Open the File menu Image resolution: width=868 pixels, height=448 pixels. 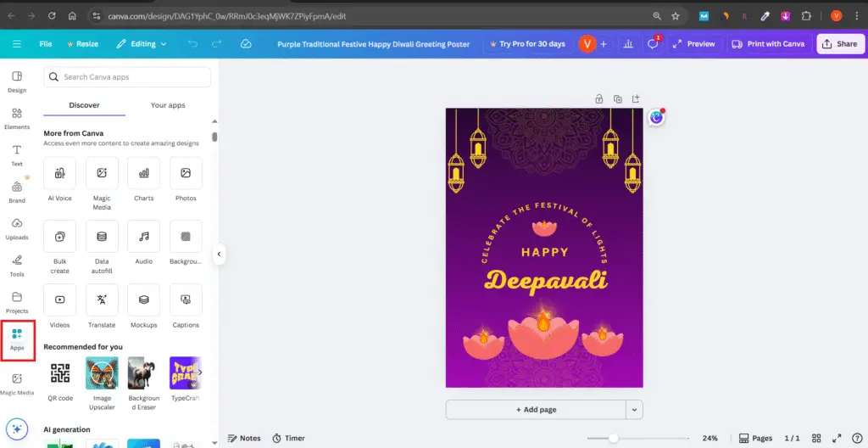pos(46,44)
